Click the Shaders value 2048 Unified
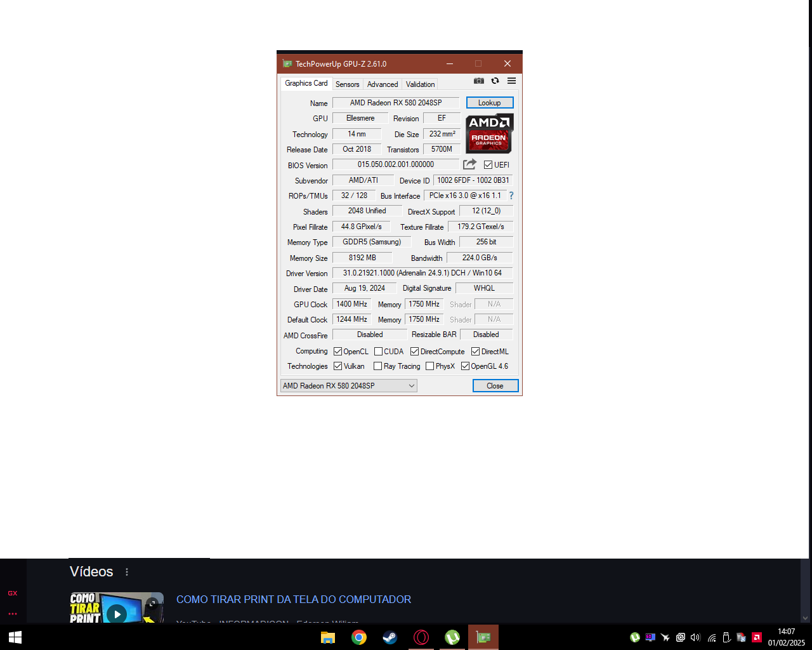Image resolution: width=812 pixels, height=650 pixels. 367,211
